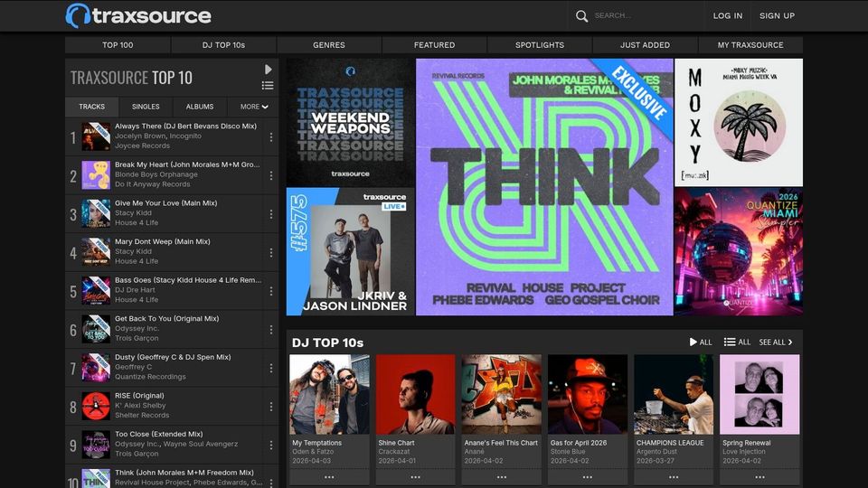Click Give Me Your Love artwork
Screen dimensions: 868x488
(x=96, y=213)
